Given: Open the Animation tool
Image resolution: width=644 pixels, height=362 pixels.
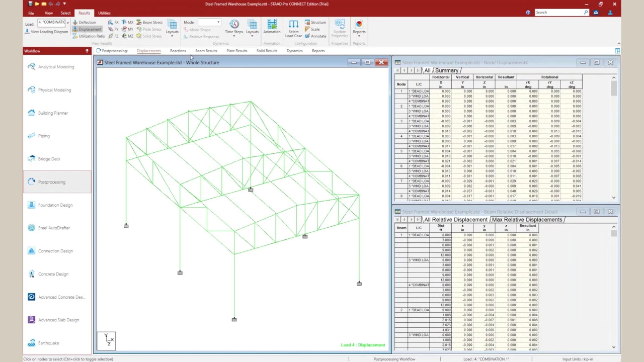Looking at the screenshot, I should click(272, 27).
